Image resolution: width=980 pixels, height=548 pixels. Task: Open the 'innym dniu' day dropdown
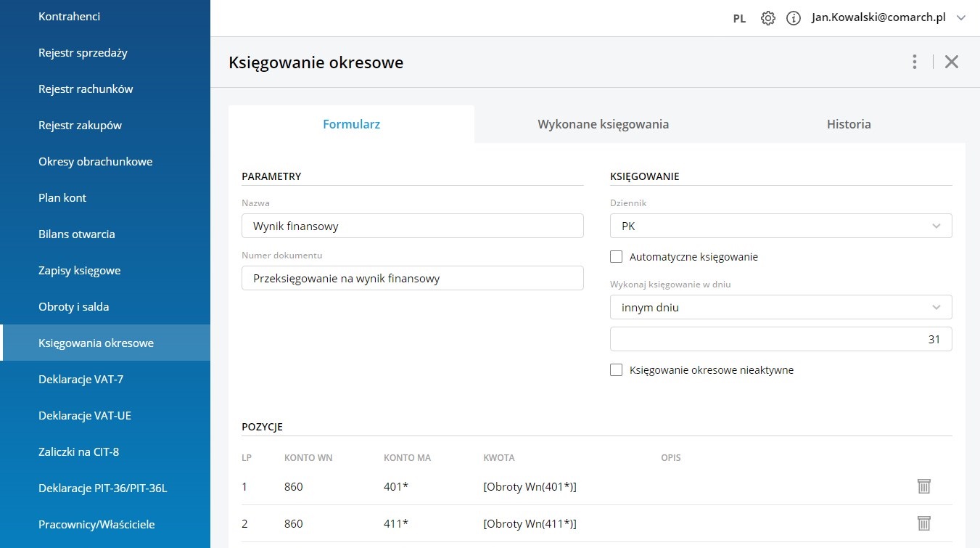tap(781, 307)
